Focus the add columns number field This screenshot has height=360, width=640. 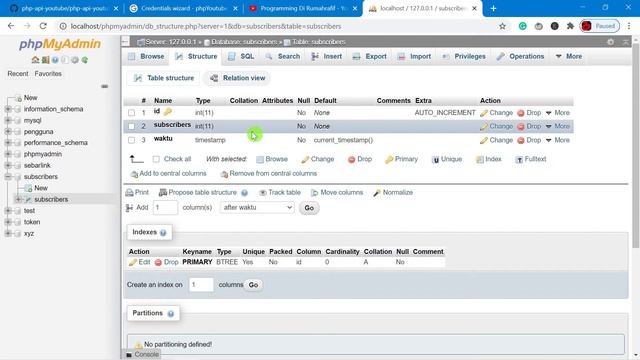pyautogui.click(x=165, y=208)
